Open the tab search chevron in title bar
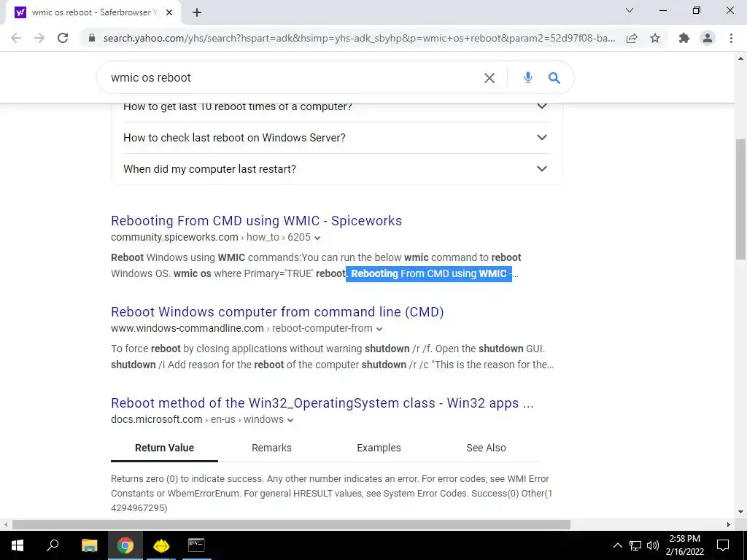Image resolution: width=747 pixels, height=560 pixels. click(x=630, y=10)
